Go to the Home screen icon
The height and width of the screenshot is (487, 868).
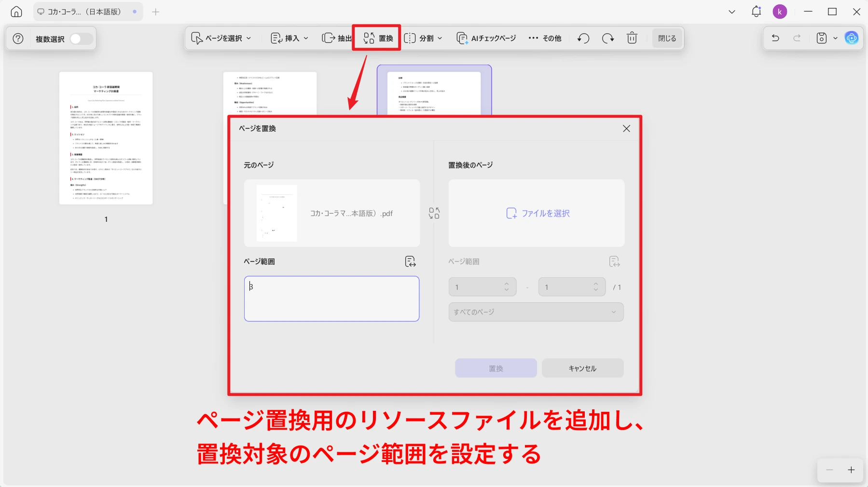tap(16, 12)
